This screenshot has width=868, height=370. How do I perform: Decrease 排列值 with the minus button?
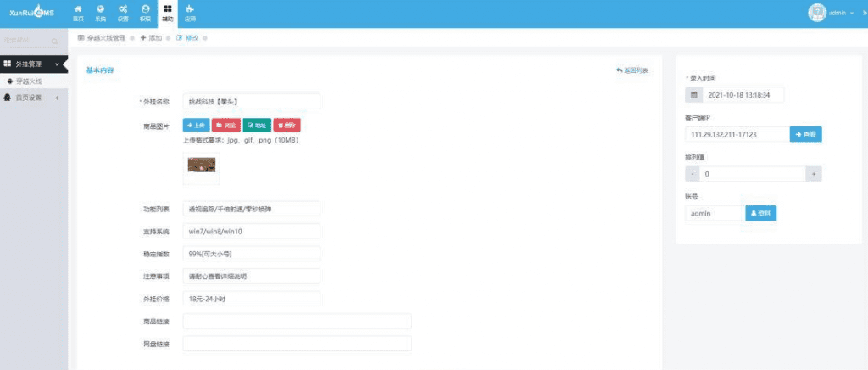[693, 174]
